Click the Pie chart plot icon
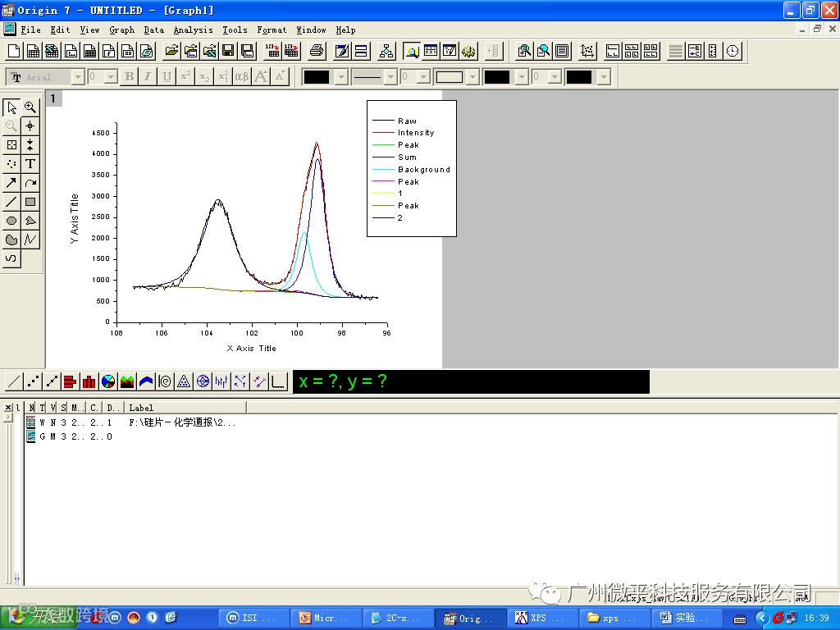 coord(108,381)
